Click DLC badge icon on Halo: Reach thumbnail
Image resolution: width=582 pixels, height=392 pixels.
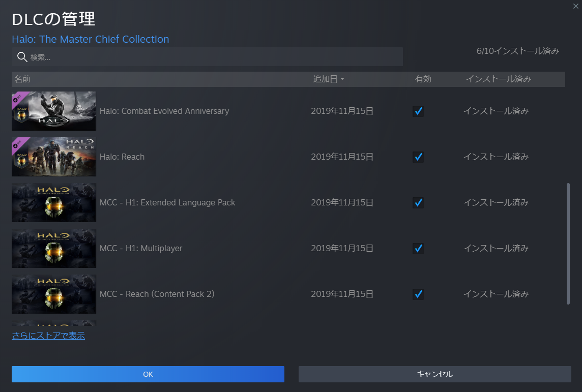tap(17, 144)
